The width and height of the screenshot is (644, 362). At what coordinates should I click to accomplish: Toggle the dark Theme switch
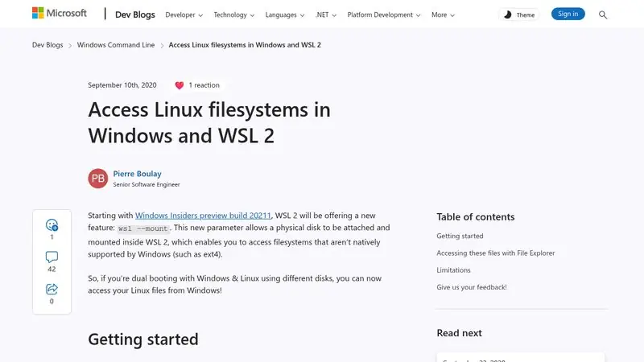click(519, 14)
